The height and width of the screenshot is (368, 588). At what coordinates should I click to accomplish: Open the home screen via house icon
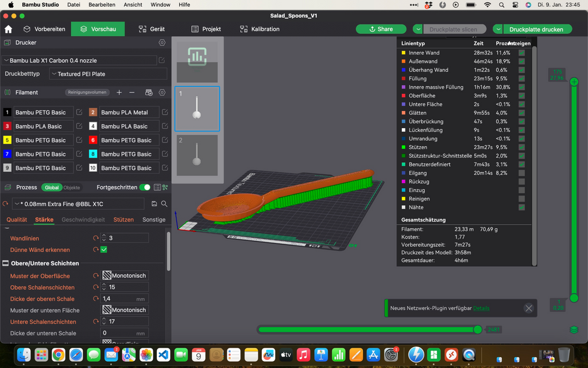8,29
